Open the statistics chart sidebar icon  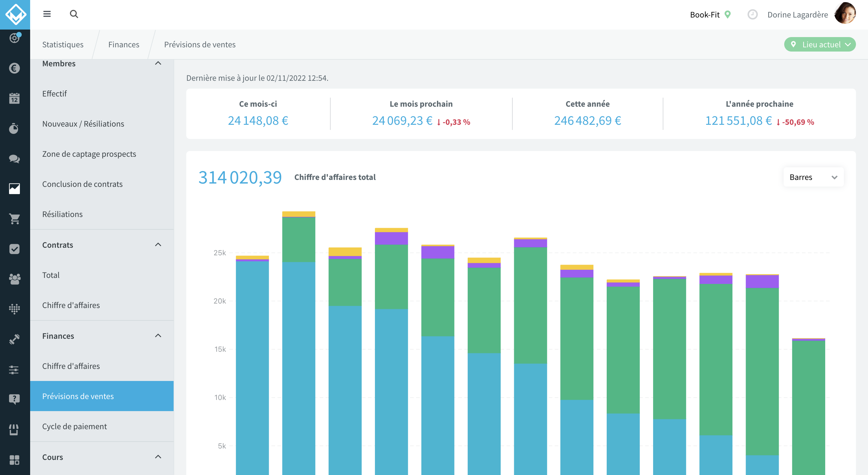[x=14, y=189]
